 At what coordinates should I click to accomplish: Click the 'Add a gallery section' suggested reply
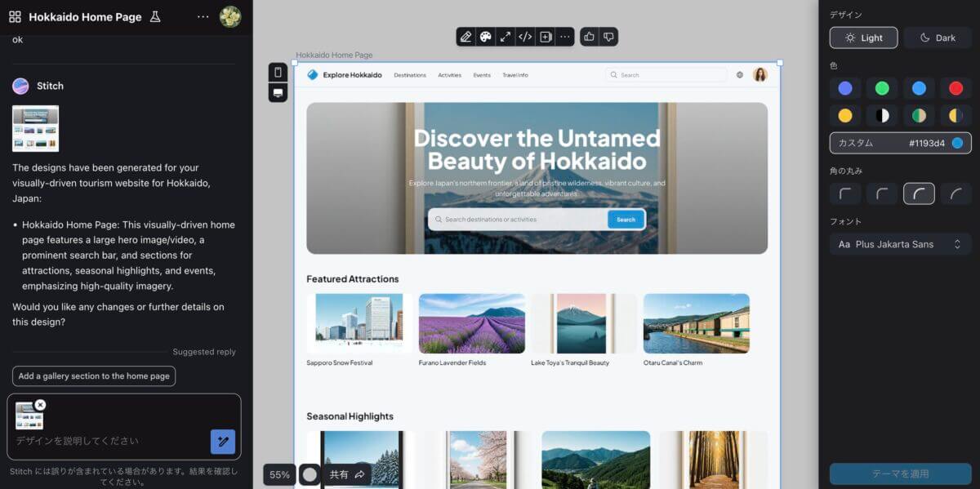tap(94, 376)
